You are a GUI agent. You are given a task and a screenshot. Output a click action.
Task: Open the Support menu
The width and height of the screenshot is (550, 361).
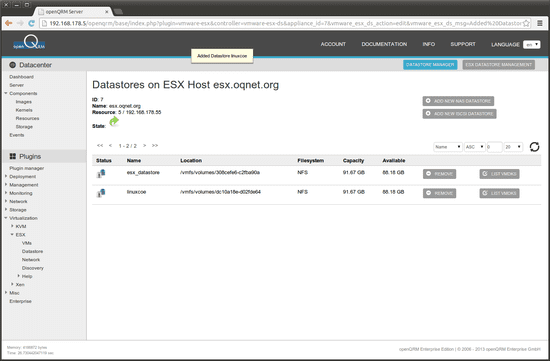(463, 44)
